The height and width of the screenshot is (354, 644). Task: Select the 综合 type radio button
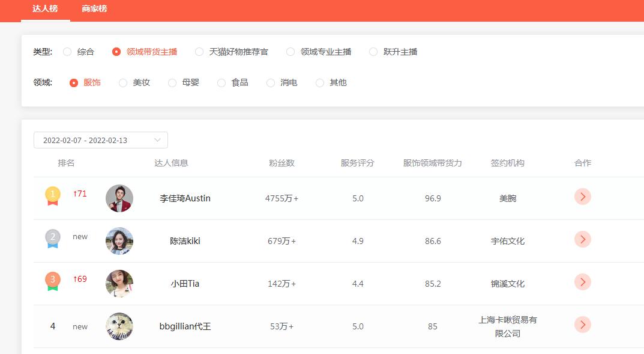pyautogui.click(x=67, y=52)
